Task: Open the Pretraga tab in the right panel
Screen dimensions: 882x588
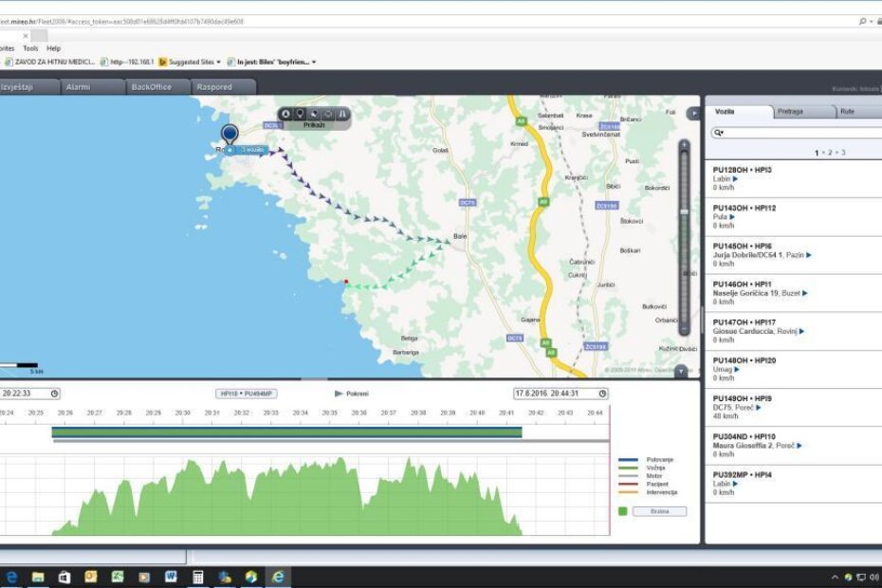Action: coord(789,111)
